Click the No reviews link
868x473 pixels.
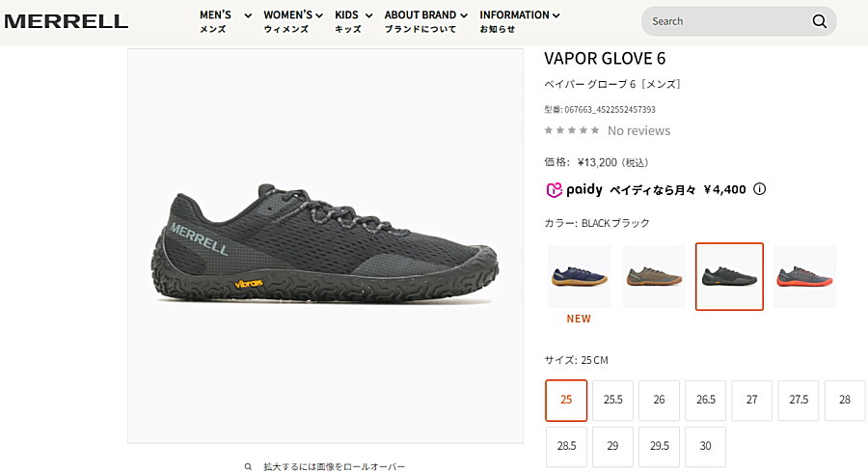(x=638, y=130)
